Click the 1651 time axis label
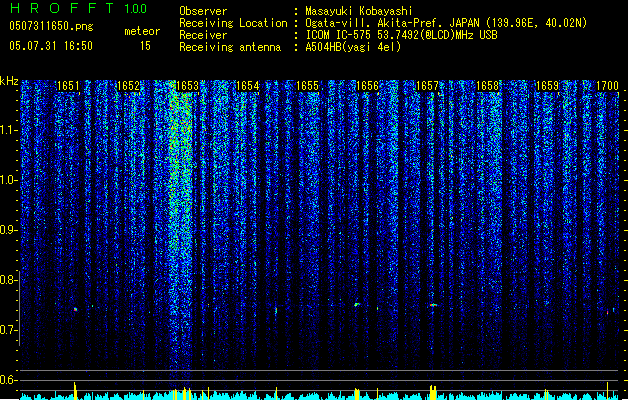 [x=68, y=86]
